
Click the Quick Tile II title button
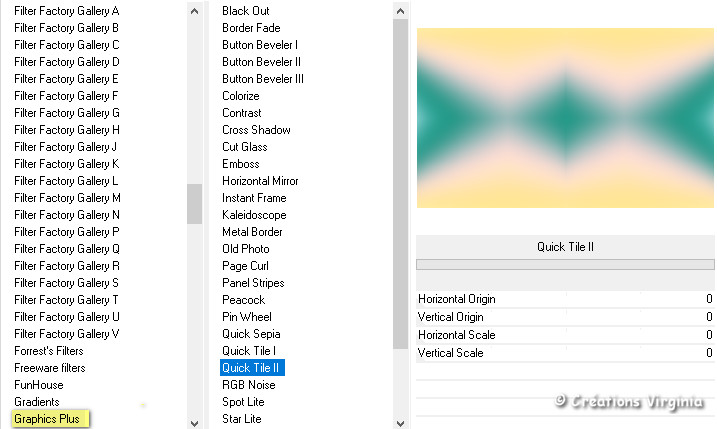(x=565, y=247)
